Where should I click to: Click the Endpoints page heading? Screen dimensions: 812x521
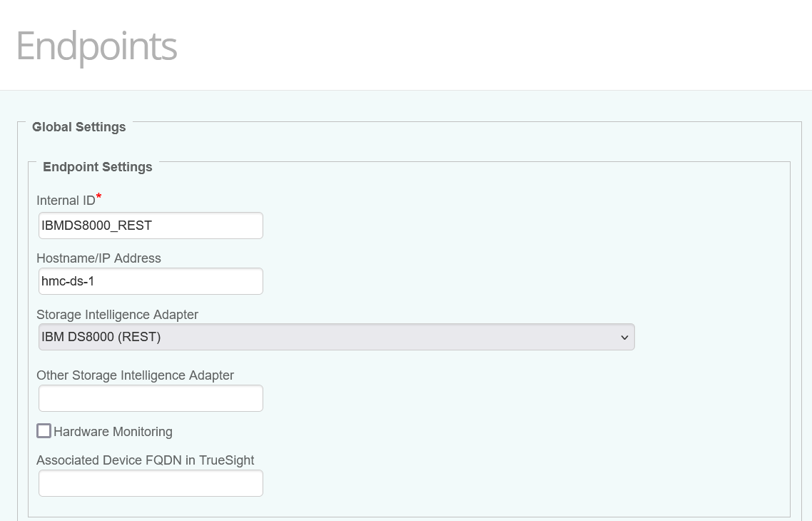96,46
